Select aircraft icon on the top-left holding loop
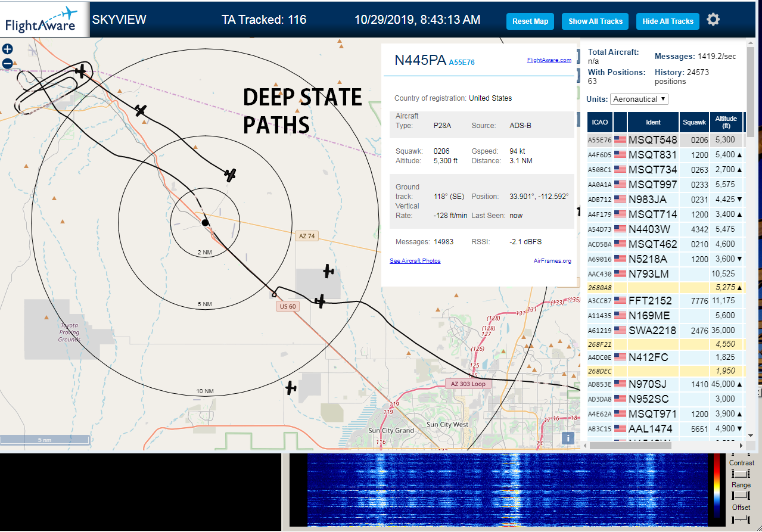Screen dimensions: 762x532 pyautogui.click(x=81, y=71)
